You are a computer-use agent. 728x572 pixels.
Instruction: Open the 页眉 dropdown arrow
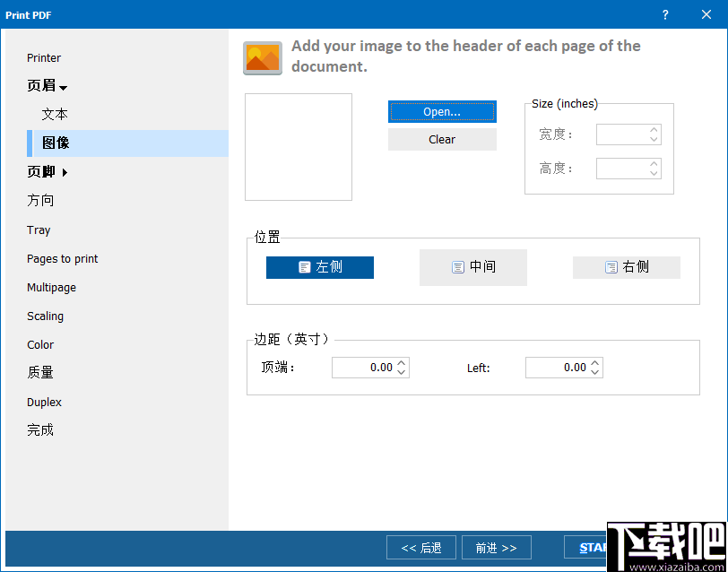click(65, 86)
